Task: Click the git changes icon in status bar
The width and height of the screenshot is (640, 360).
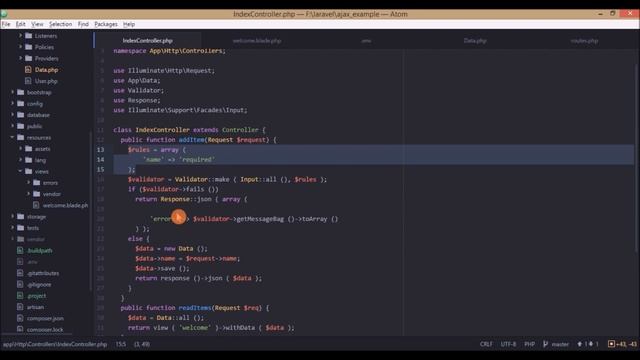Action: (611, 344)
